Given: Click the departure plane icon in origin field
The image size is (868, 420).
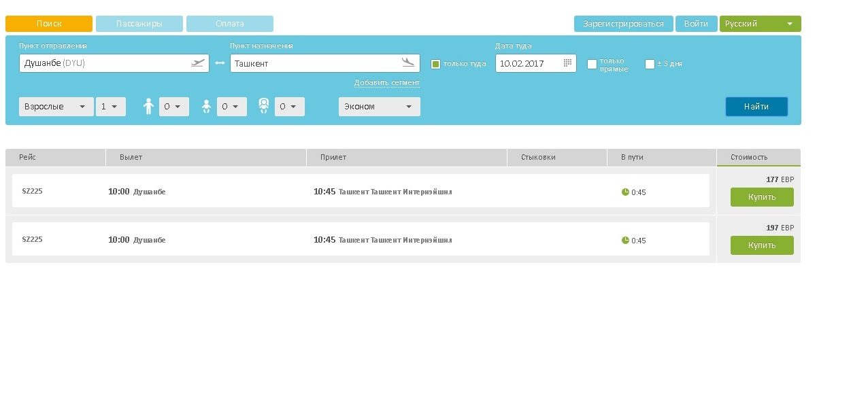Looking at the screenshot, I should point(197,63).
